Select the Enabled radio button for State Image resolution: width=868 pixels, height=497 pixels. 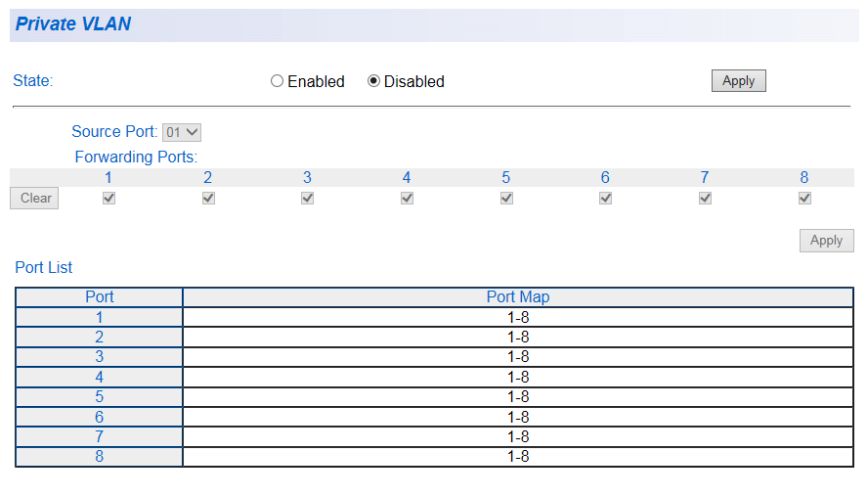277,82
